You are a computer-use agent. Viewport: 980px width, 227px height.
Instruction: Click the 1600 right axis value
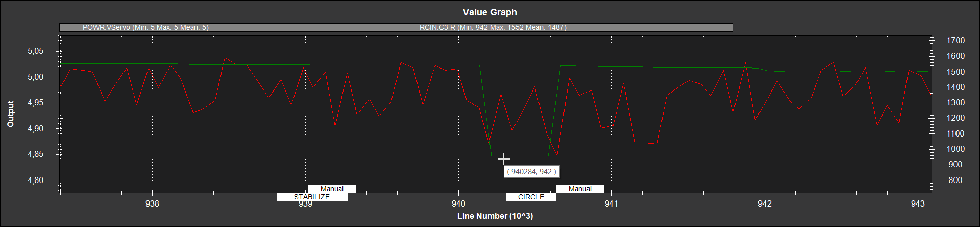955,56
